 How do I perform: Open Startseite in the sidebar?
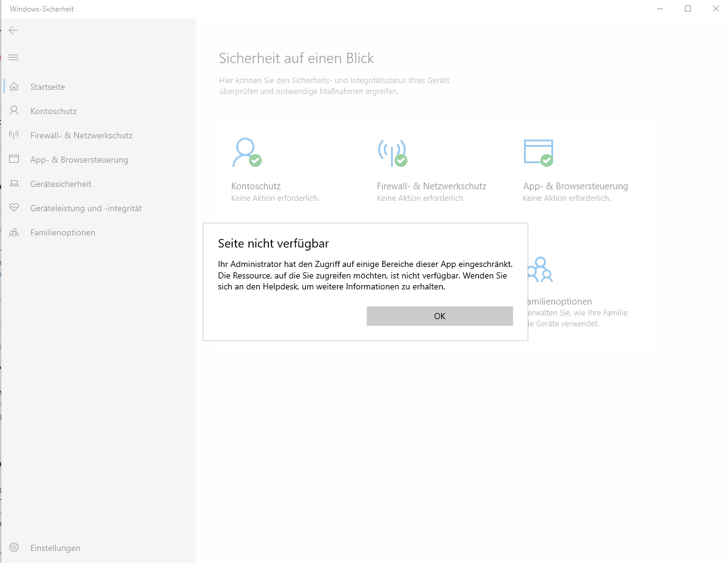coord(47,87)
